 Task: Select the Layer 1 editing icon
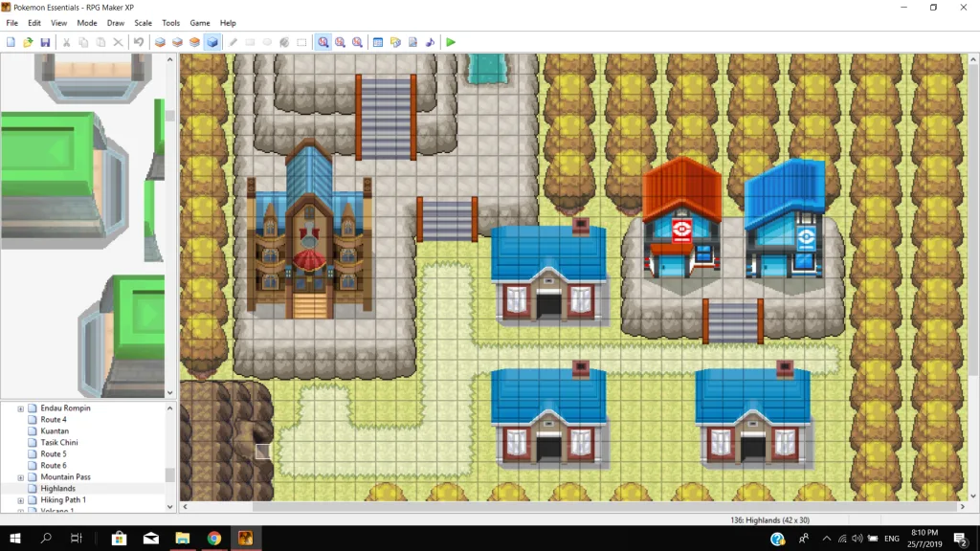(x=160, y=42)
